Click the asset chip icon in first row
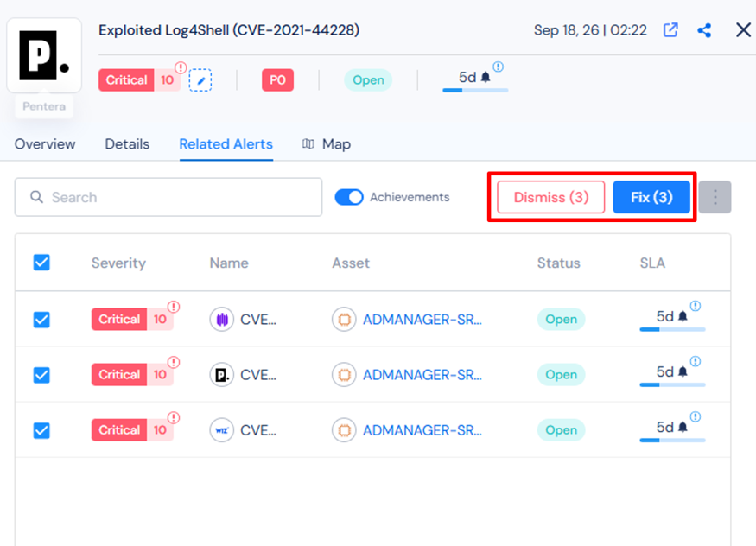The height and width of the screenshot is (546, 756). pos(344,319)
